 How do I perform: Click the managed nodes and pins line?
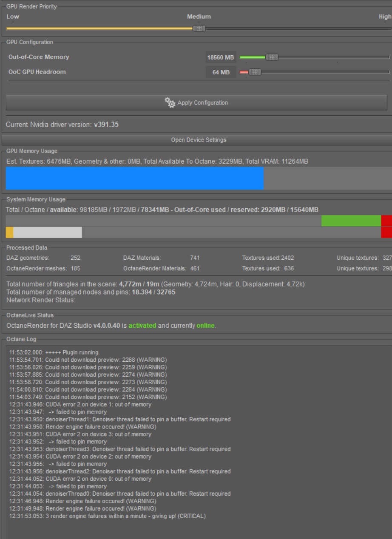point(91,292)
